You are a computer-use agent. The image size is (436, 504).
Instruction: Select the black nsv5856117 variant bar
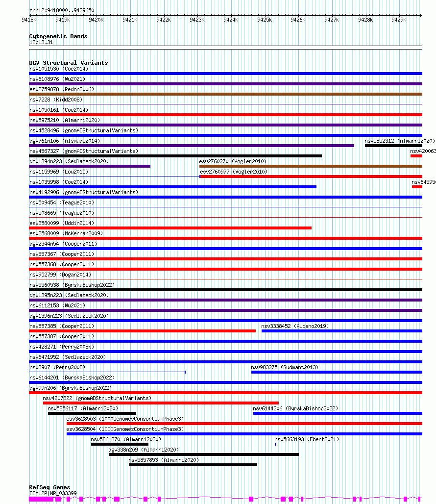(x=92, y=413)
